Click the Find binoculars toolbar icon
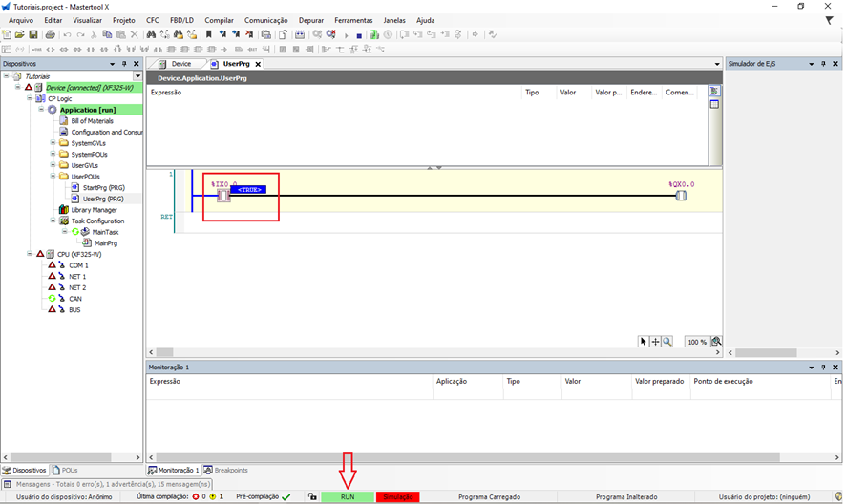 (x=151, y=34)
